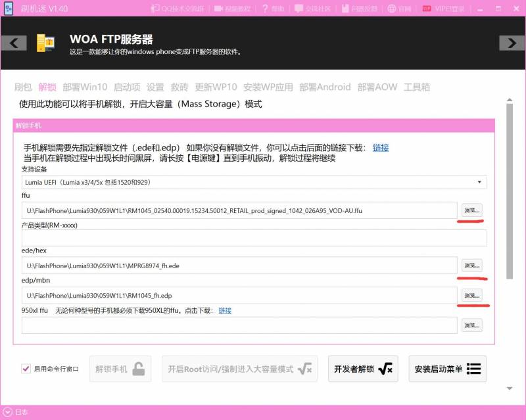Screen dimensions: 526x420
Task: Click the 安装启动菜单 button
Action: click(448, 369)
